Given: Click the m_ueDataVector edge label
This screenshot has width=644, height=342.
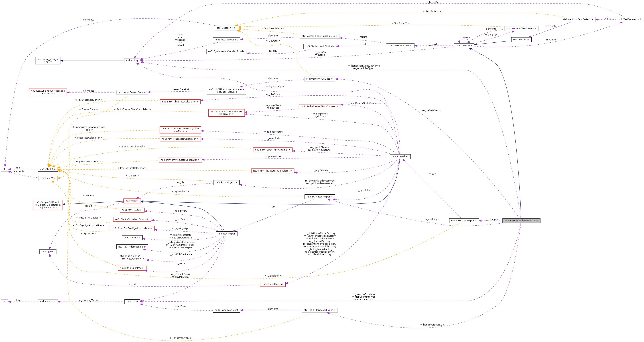Looking at the screenshot, I should pyautogui.click(x=432, y=111).
